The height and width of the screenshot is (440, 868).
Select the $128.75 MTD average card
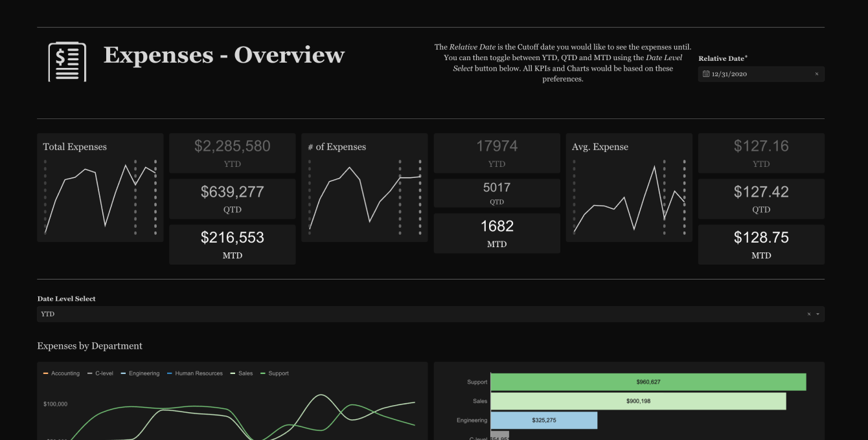click(761, 245)
